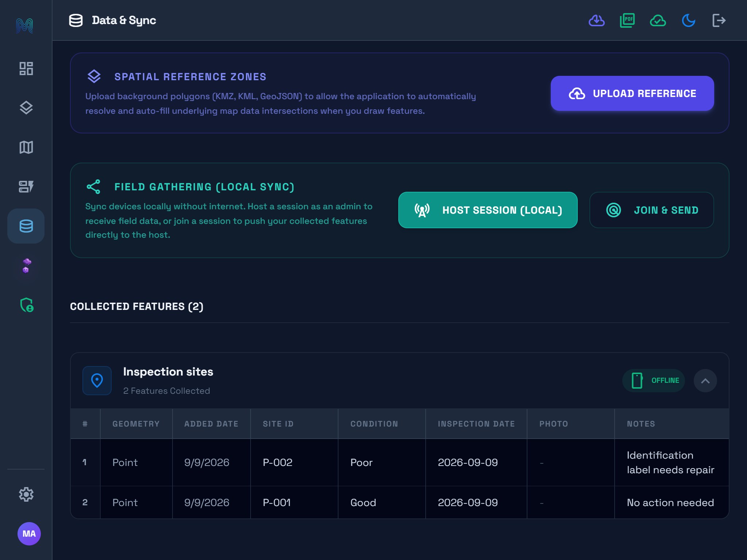Click the Inspection Date column header

[x=476, y=424]
